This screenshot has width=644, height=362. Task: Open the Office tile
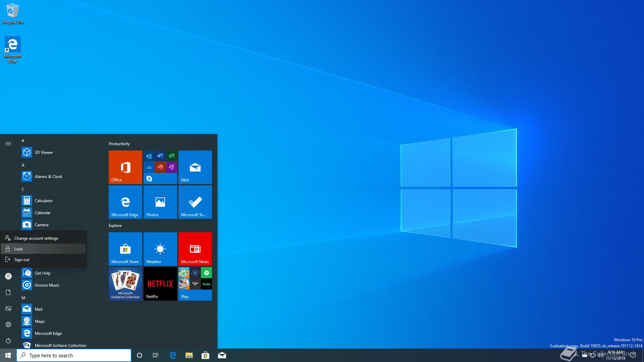point(125,167)
